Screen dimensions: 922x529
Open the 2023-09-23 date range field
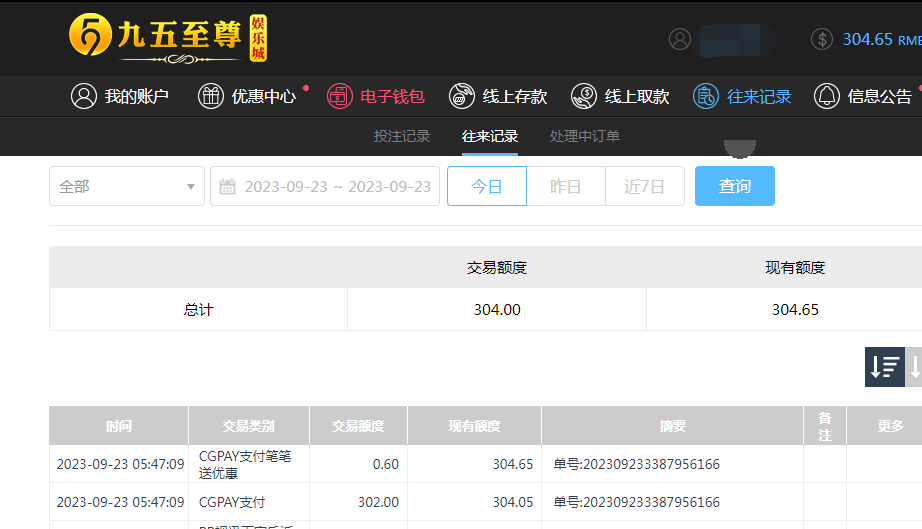point(325,186)
